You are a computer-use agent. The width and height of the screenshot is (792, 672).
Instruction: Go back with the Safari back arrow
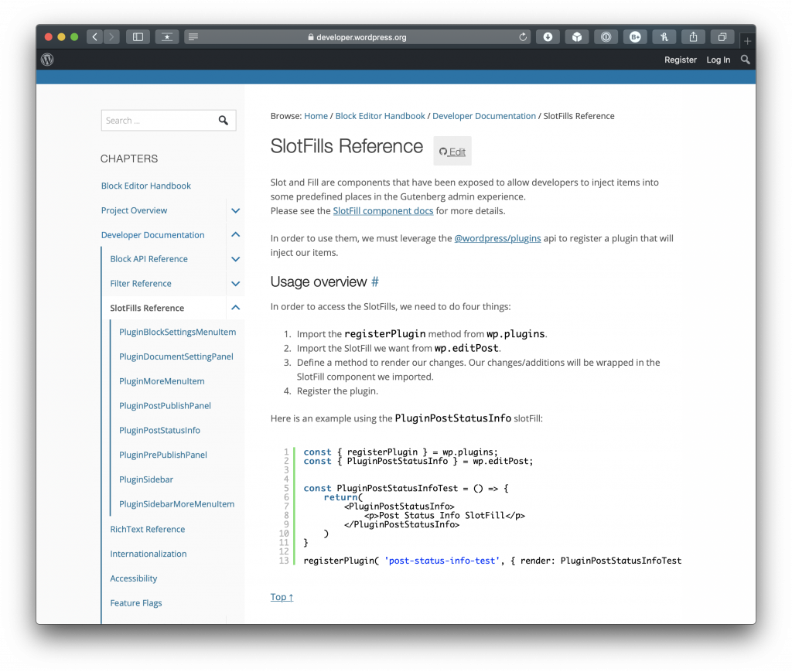(x=95, y=37)
